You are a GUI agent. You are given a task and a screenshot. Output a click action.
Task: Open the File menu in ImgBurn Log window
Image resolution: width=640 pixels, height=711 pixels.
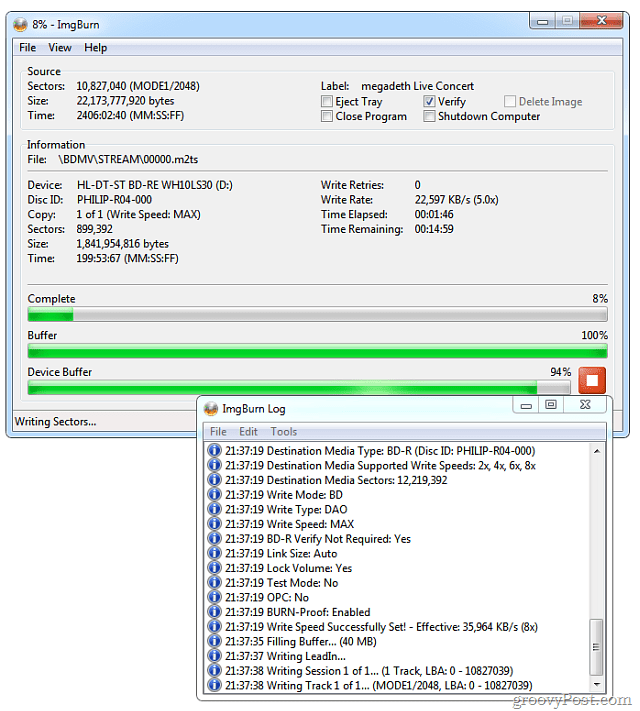(x=218, y=431)
